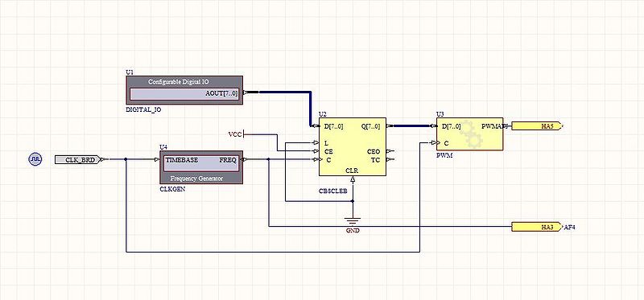Select the Frequency Generator block U4

[201, 167]
